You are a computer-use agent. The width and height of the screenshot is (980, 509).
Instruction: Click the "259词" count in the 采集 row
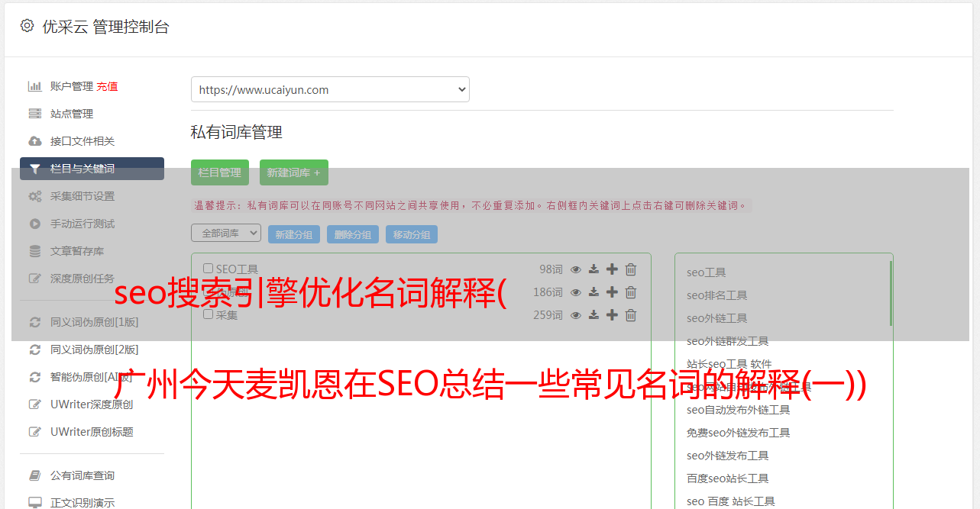coord(548,315)
